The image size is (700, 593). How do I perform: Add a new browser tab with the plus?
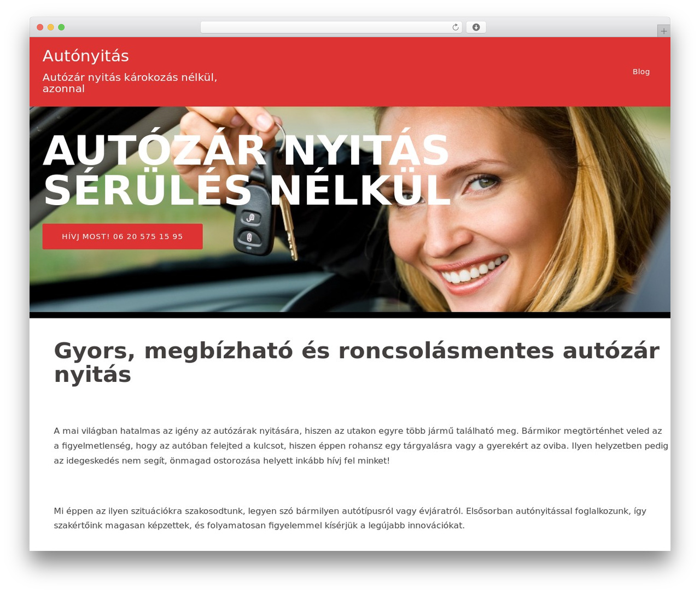click(663, 31)
